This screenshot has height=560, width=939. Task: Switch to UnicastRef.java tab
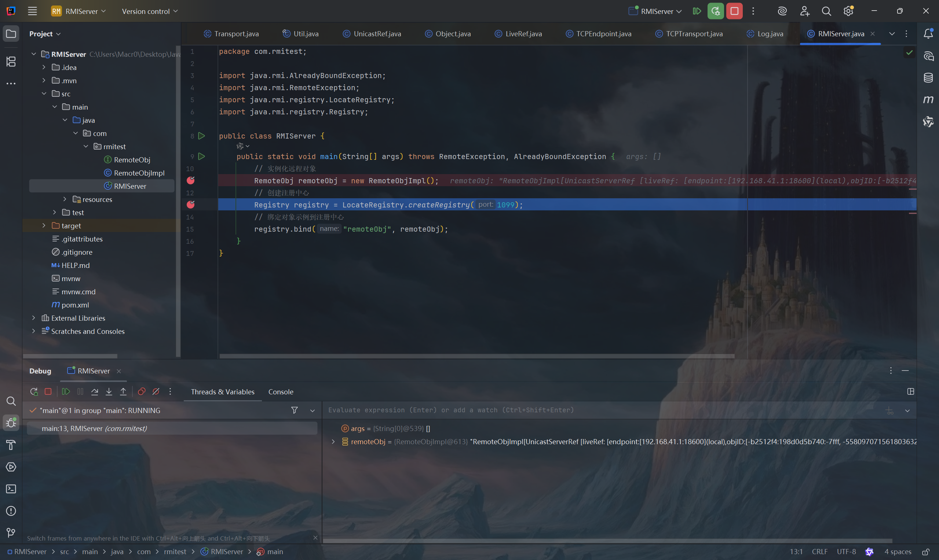point(372,34)
